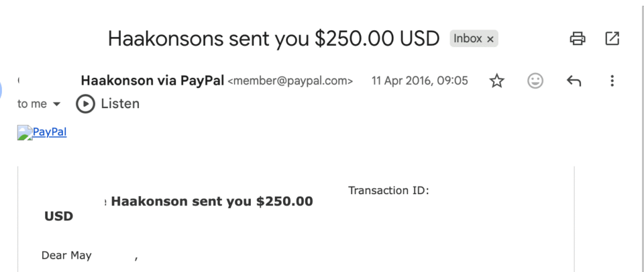Screen dimensions: 644x272
Task: Click the broken PayPal image icon
Action: [x=24, y=133]
